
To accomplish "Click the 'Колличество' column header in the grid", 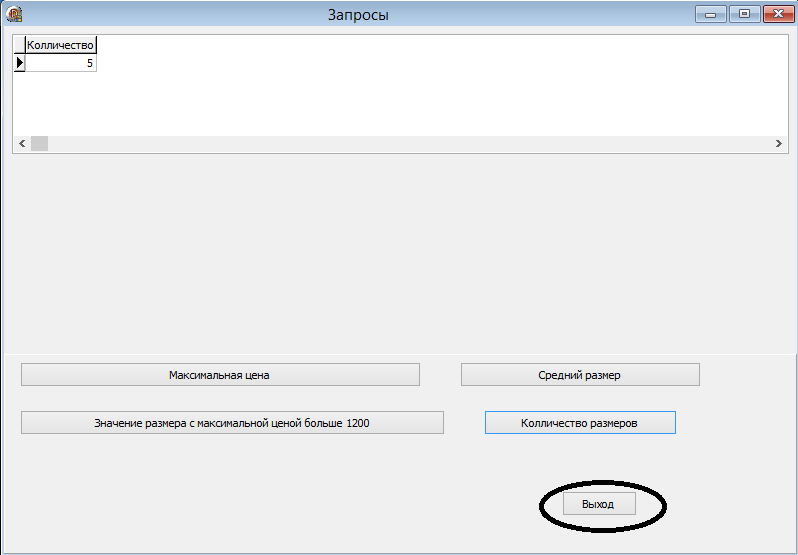I will click(x=61, y=45).
